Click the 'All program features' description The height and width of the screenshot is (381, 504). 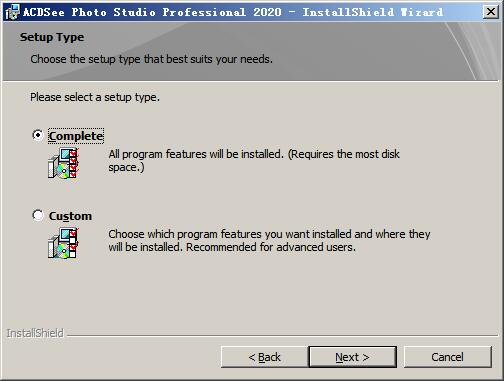click(x=254, y=160)
